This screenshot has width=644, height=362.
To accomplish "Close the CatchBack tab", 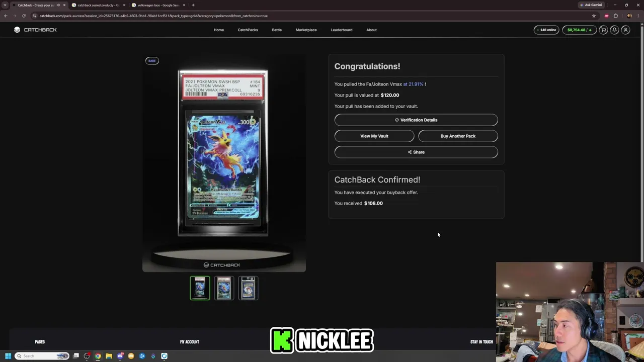I will (x=64, y=5).
